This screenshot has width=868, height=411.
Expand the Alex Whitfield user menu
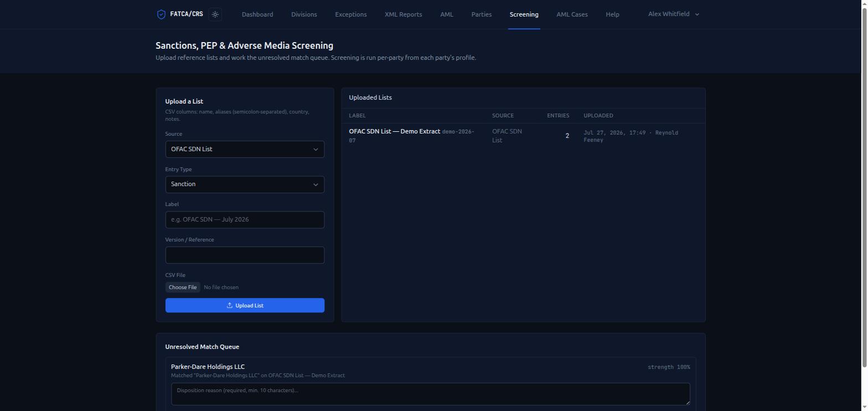(x=674, y=14)
